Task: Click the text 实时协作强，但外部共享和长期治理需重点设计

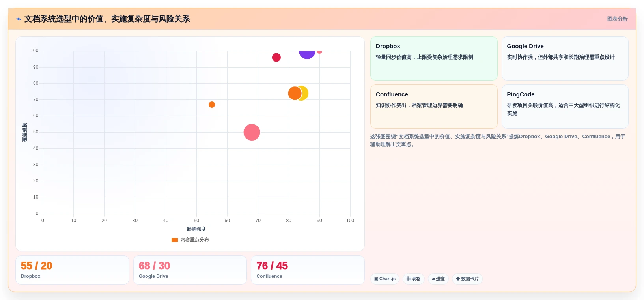Action: click(561, 57)
